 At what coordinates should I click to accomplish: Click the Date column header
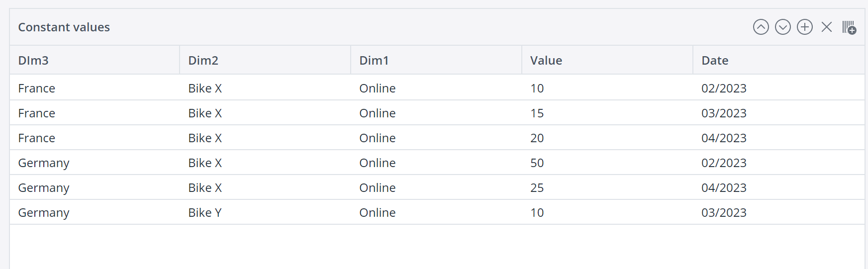pyautogui.click(x=714, y=61)
